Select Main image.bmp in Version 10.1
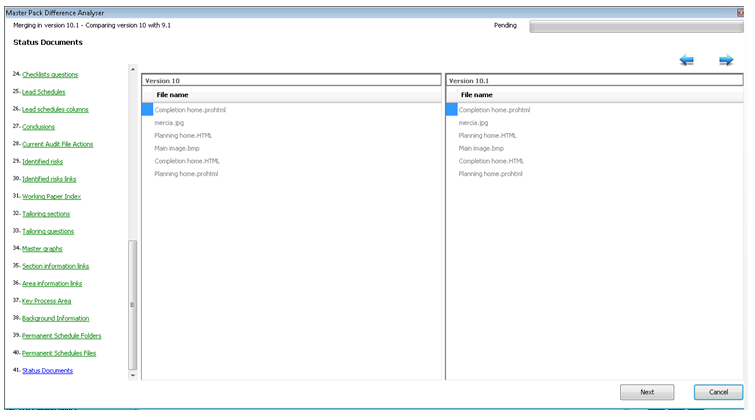Viewport: 755px width, 420px height. (x=481, y=148)
